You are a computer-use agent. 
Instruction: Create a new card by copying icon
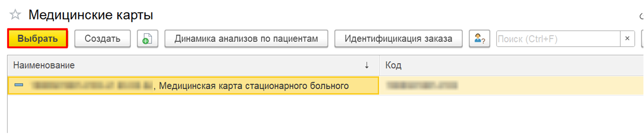[x=147, y=39]
